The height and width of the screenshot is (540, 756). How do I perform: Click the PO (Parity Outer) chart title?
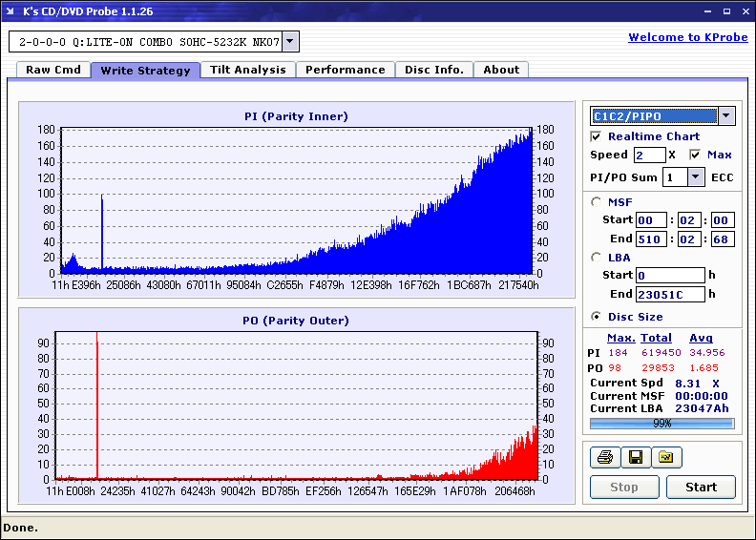coord(296,321)
